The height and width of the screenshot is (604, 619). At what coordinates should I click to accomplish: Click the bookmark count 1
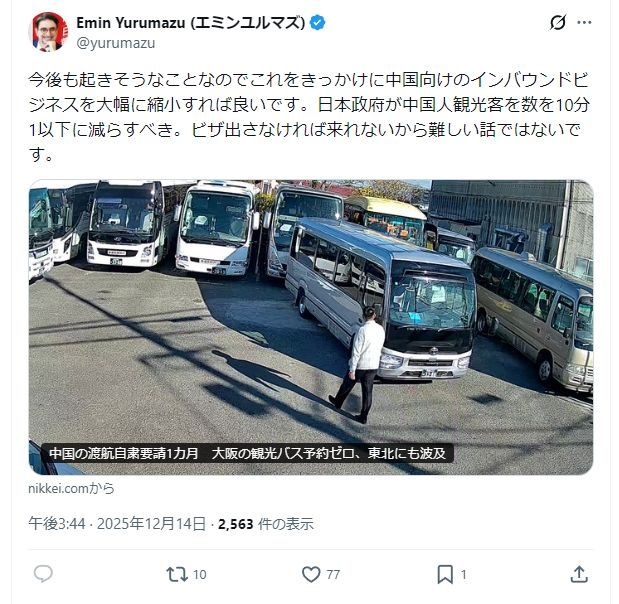[x=464, y=575]
